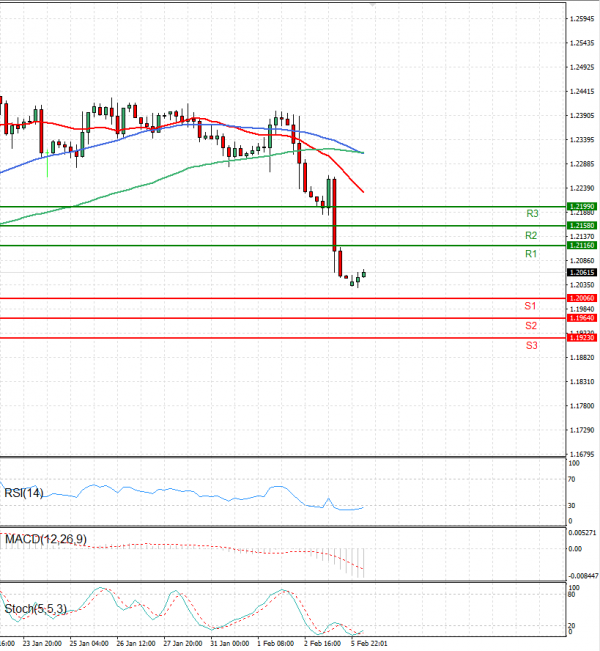Click the 1.22885 price axis value

click(x=582, y=164)
